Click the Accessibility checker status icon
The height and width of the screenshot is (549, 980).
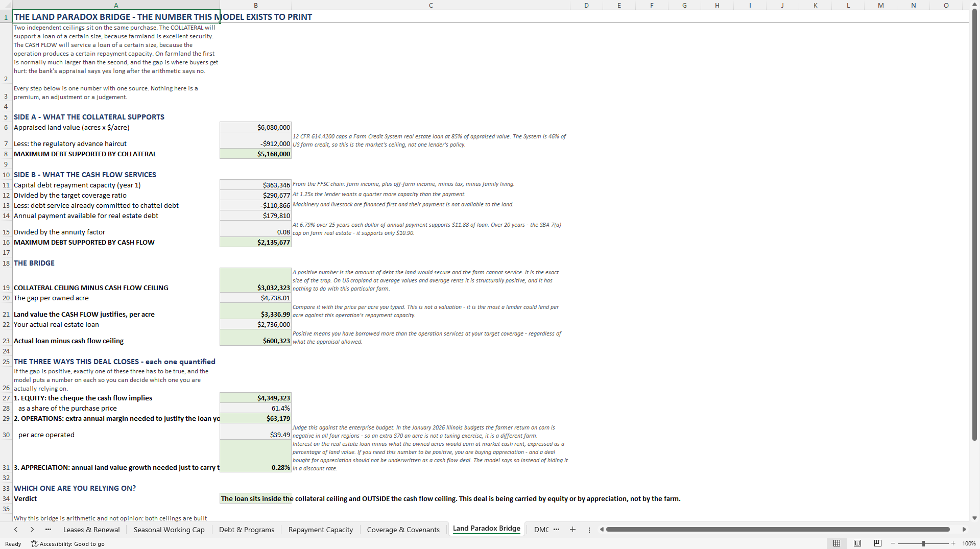[x=34, y=543]
